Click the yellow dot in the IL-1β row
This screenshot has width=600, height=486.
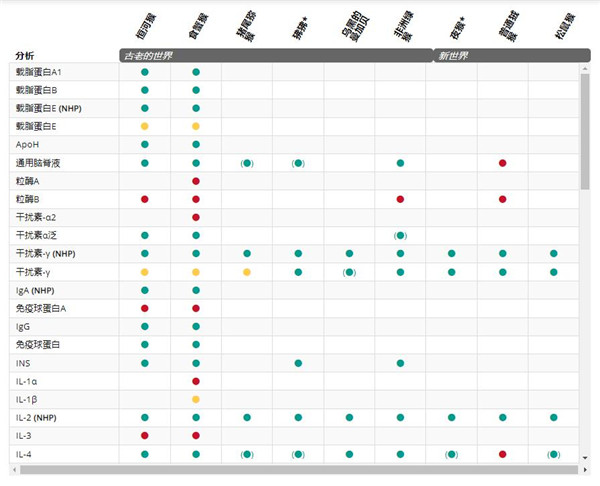tap(196, 399)
